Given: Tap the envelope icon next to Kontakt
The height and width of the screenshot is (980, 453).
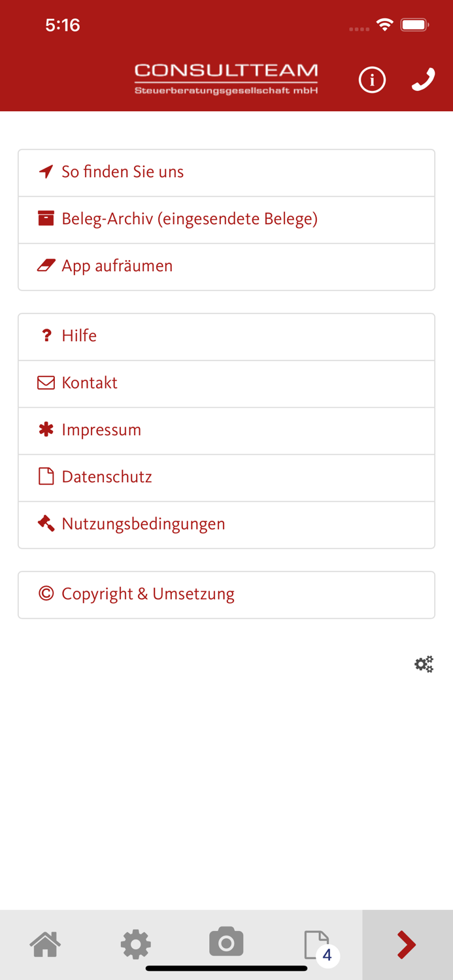Looking at the screenshot, I should pos(46,382).
